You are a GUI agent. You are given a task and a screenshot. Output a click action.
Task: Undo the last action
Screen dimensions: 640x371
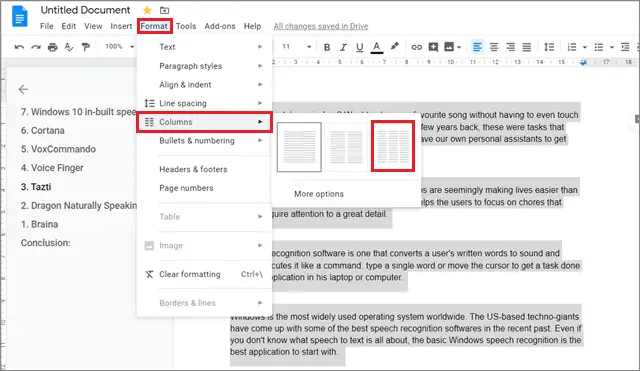pyautogui.click(x=19, y=47)
